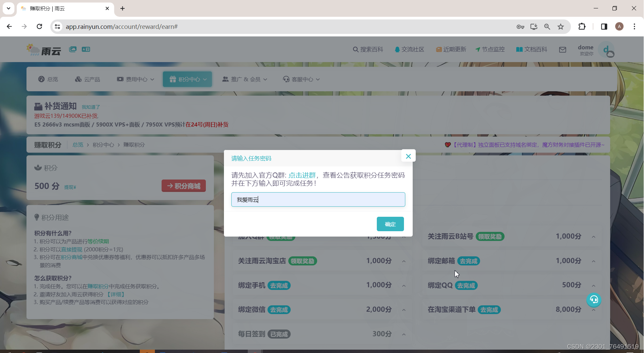644x353 pixels.
Task: Click the 雨云 logo
Action: (x=44, y=50)
